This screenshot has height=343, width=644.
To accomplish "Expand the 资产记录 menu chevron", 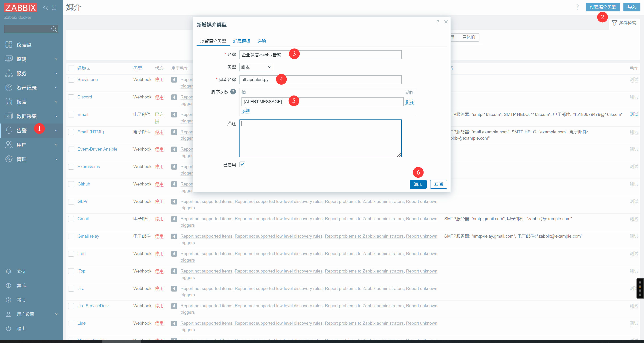I will (x=56, y=87).
